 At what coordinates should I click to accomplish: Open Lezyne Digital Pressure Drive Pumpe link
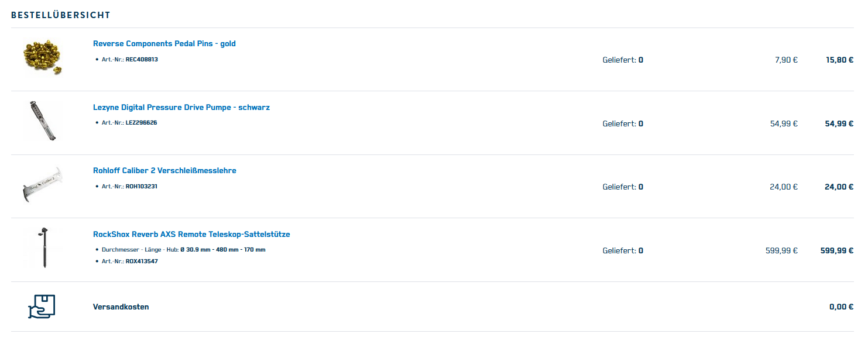pyautogui.click(x=181, y=108)
